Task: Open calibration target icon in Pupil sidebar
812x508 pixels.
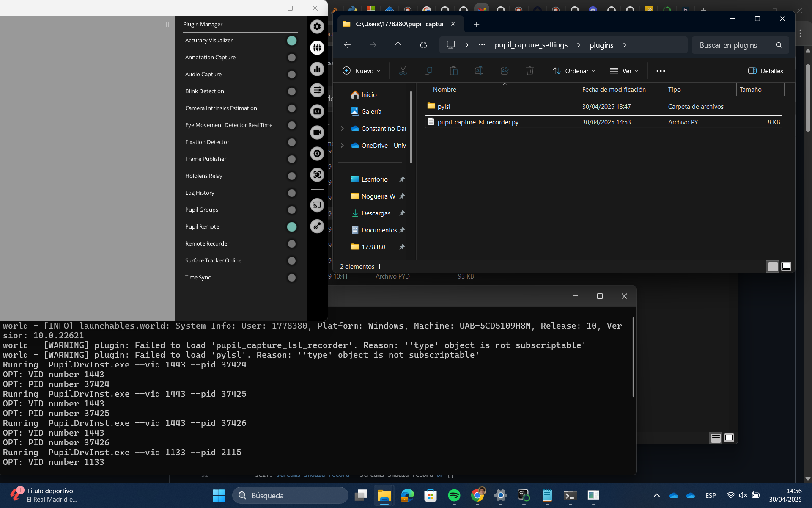Action: pos(317,175)
